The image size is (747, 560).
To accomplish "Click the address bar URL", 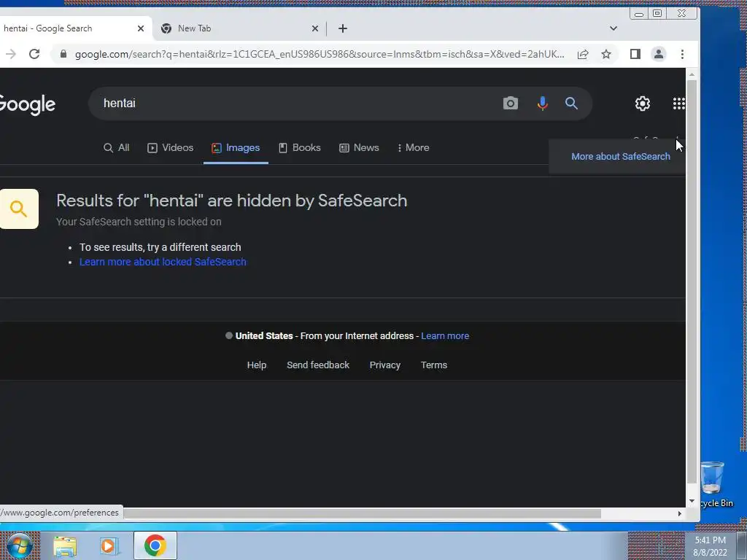I will click(320, 54).
